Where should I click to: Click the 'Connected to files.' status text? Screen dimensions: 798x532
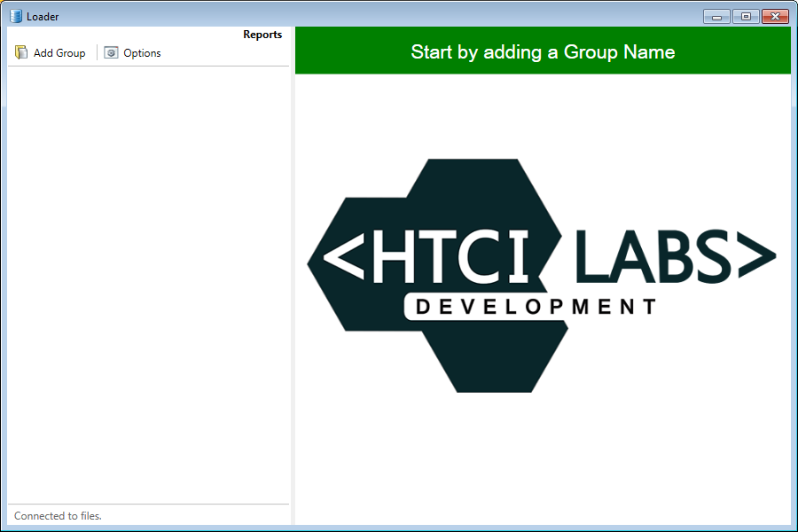(58, 516)
